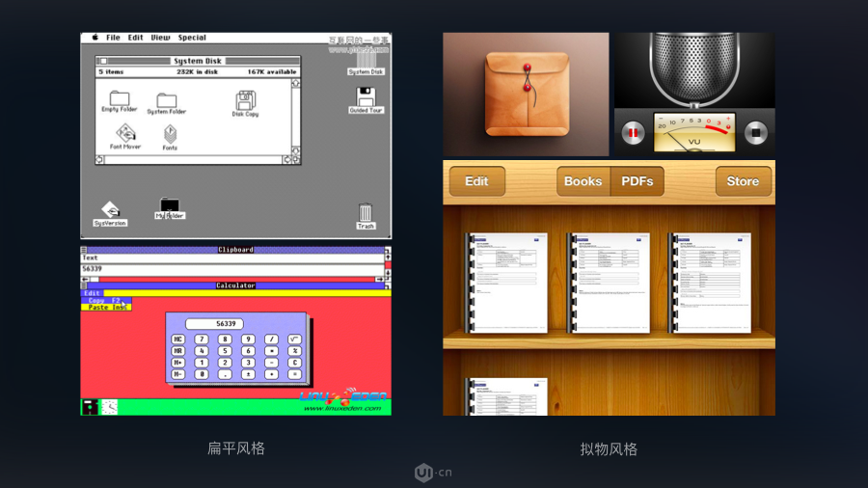Click System Disk window's scroll down arrow
Viewport: 868px width, 488px height.
click(x=296, y=151)
